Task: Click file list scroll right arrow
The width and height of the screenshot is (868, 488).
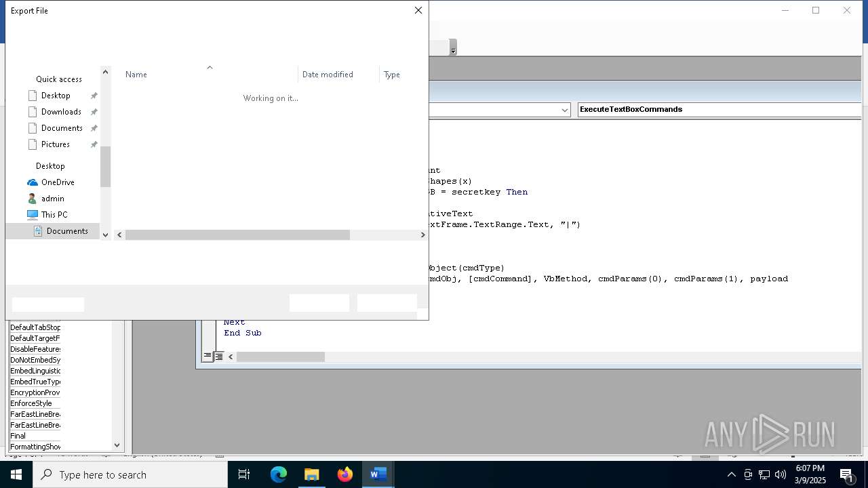Action: click(x=422, y=235)
